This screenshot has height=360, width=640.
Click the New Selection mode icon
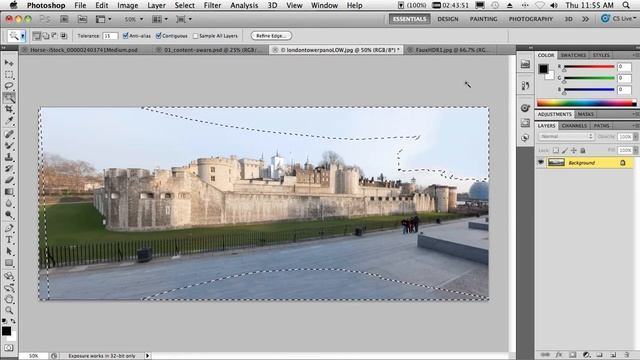pos(36,36)
